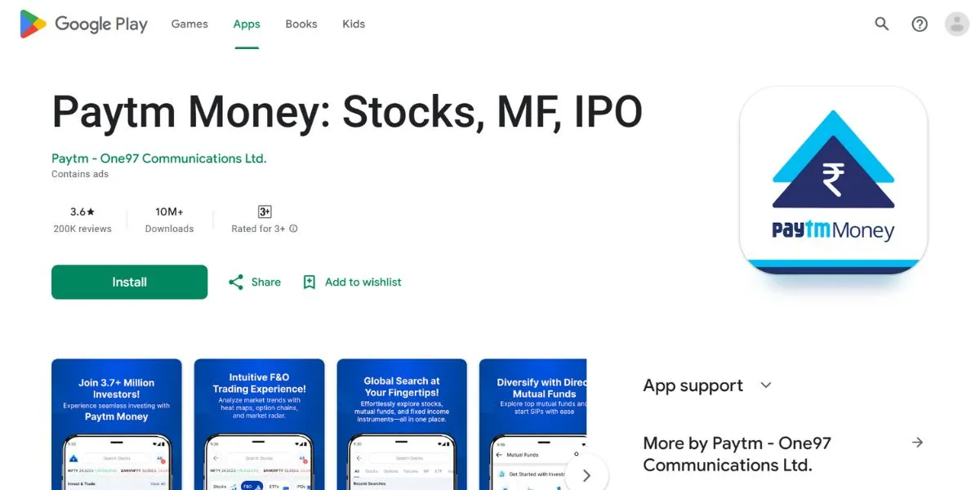The image size is (980, 490).
Task: Select the Kids tab
Action: 353,24
